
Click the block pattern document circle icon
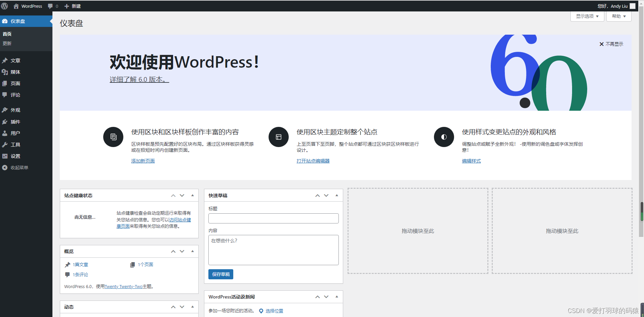(x=113, y=137)
